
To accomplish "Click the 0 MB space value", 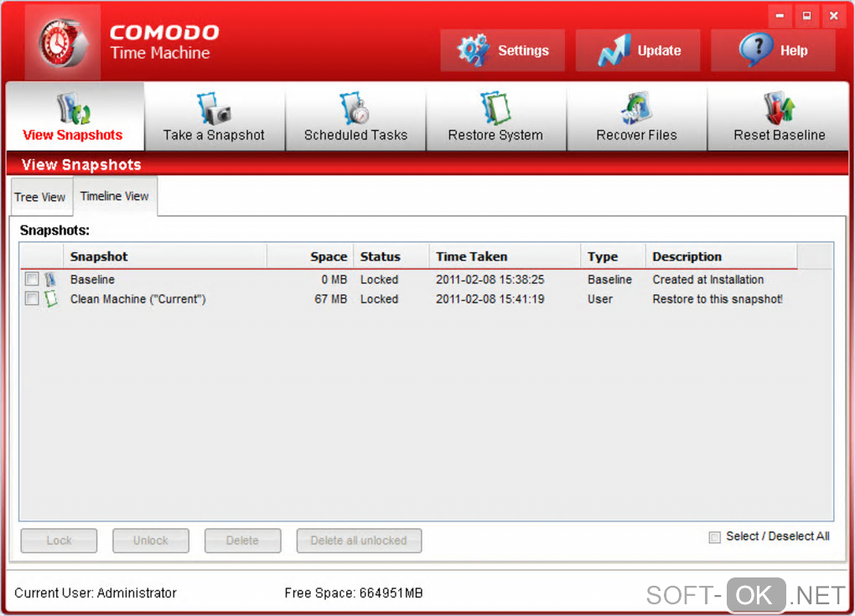I will coord(334,280).
